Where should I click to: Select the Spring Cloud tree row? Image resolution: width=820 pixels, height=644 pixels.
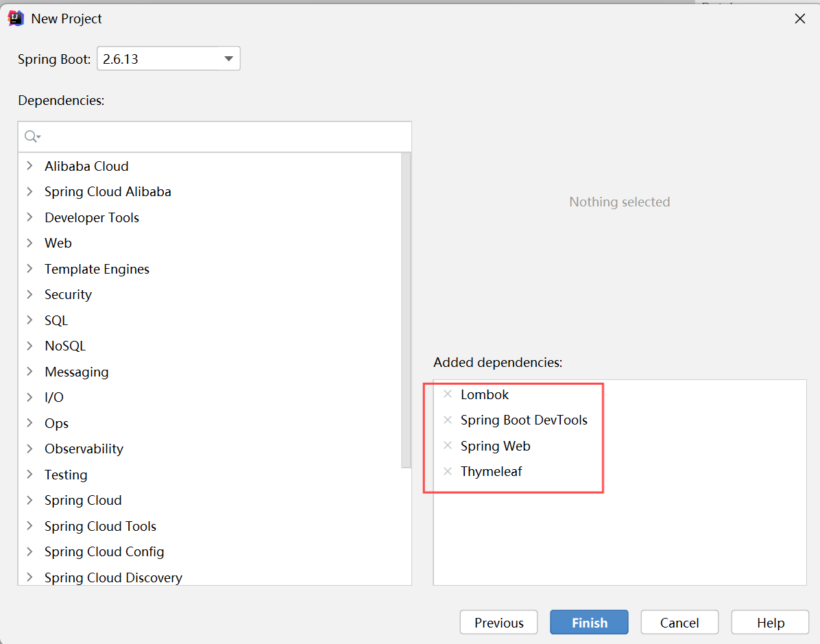[210, 500]
